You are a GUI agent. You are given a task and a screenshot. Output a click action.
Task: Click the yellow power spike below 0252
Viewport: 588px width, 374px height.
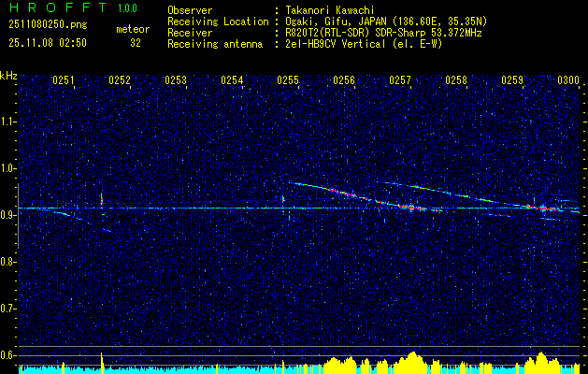[102, 363]
